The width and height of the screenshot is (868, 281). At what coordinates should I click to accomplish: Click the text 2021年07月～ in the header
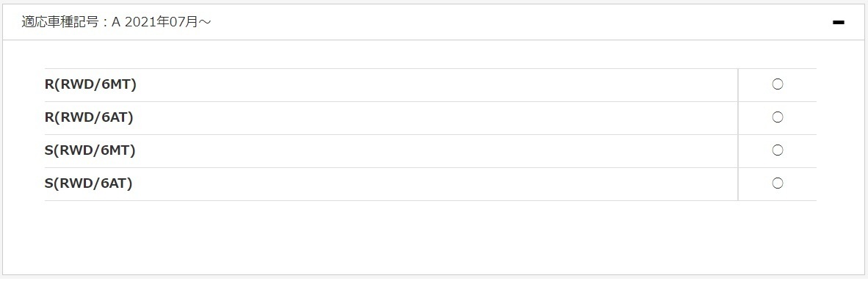point(168,22)
